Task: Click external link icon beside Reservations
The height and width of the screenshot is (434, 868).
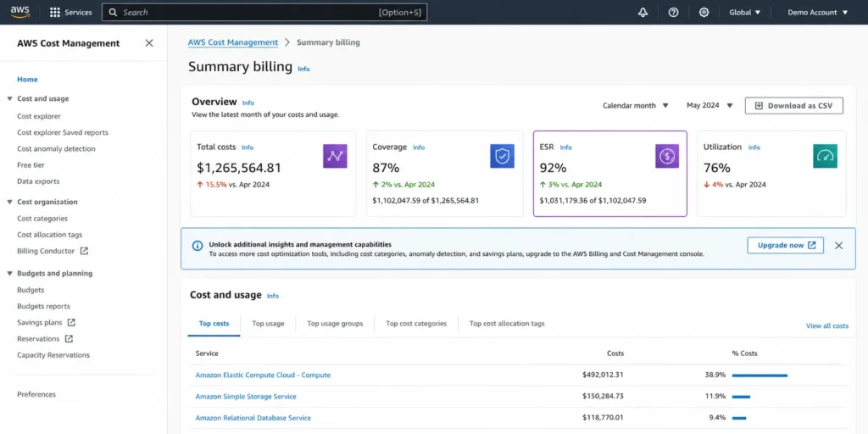Action: tap(69, 338)
